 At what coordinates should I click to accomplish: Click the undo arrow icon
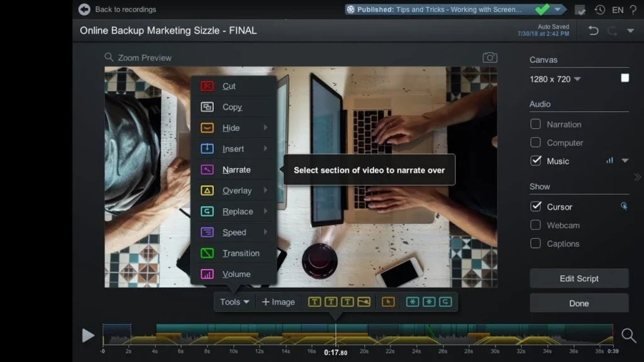593,31
